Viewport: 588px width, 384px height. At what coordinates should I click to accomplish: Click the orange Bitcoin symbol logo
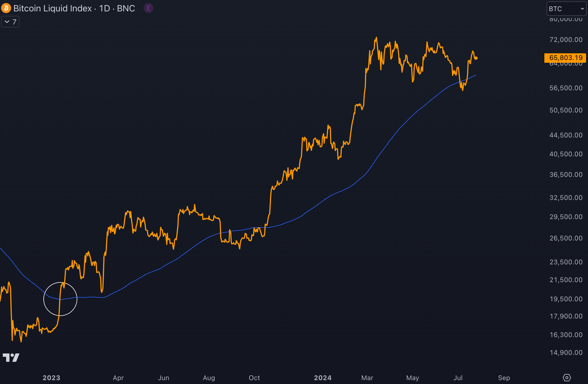coord(6,8)
